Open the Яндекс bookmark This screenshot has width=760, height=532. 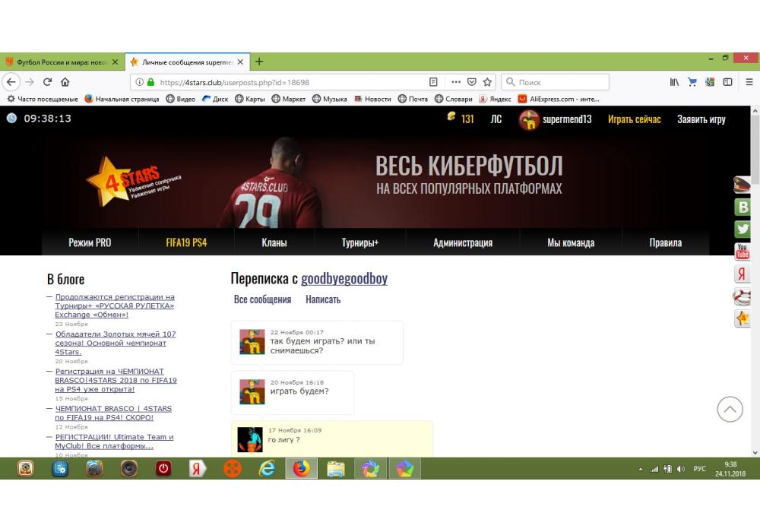[496, 99]
